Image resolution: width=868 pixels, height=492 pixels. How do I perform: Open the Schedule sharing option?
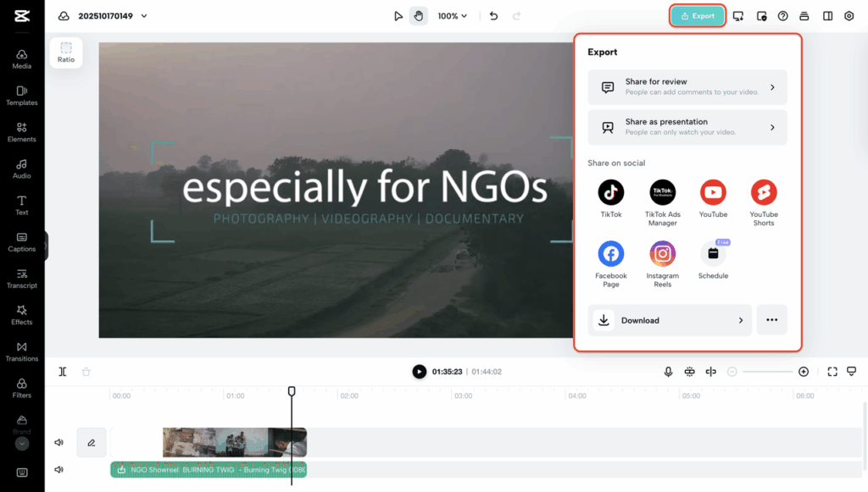pyautogui.click(x=713, y=254)
